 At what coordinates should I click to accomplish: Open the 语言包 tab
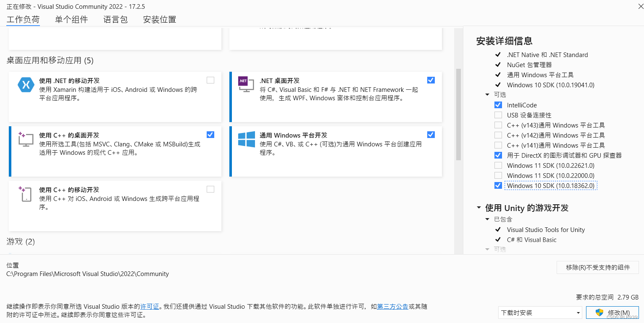point(115,19)
